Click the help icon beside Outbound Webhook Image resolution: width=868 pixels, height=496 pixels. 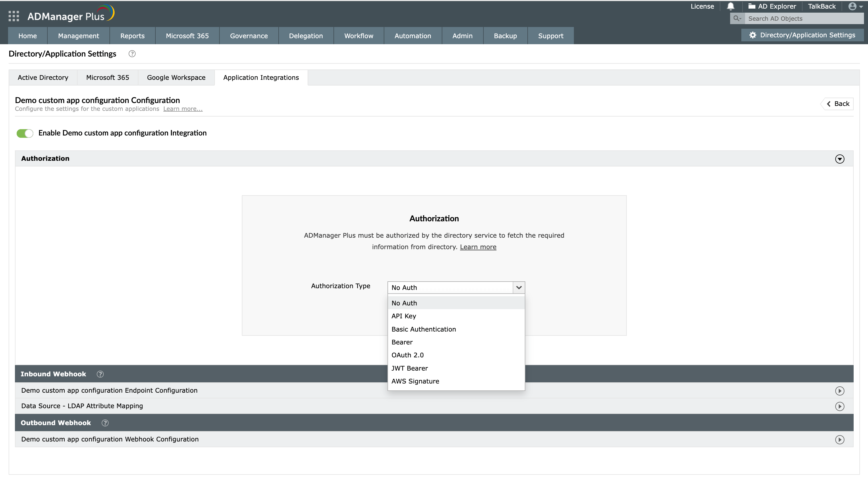(x=105, y=423)
